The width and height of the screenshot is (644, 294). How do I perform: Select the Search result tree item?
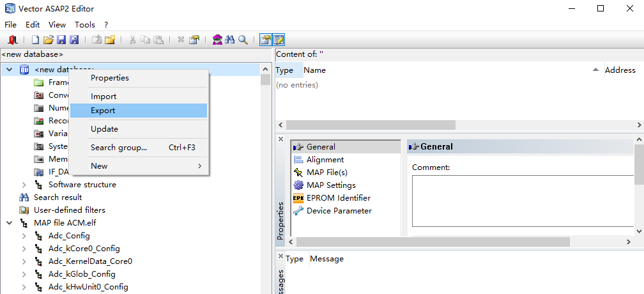[x=57, y=197]
